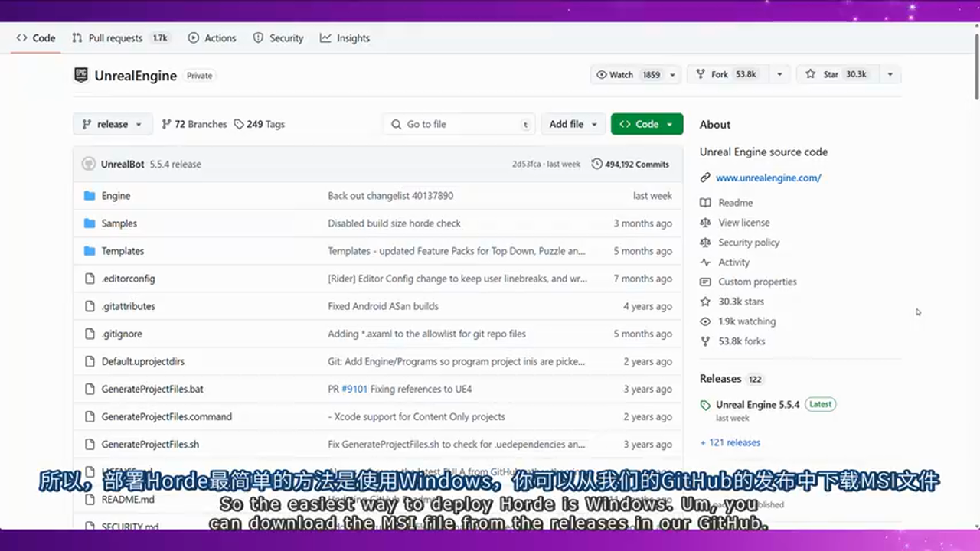980x551 pixels.
Task: Open the green Code dropdown button
Action: (646, 124)
